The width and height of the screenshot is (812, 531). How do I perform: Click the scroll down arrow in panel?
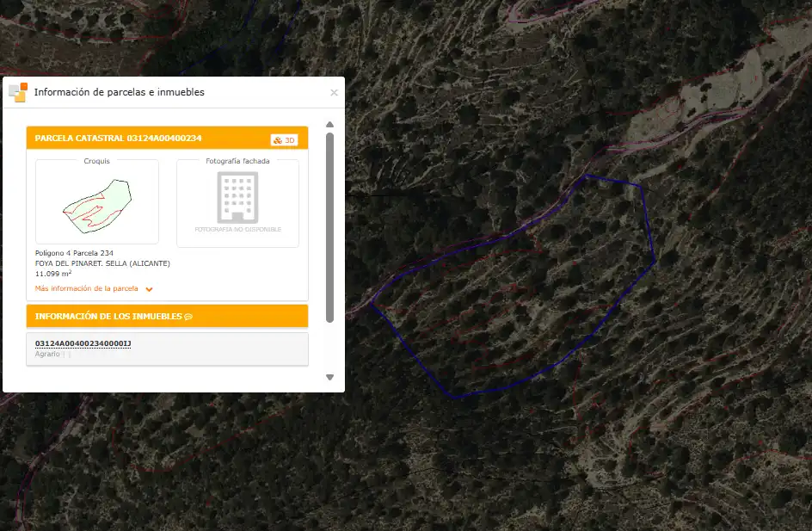click(330, 377)
